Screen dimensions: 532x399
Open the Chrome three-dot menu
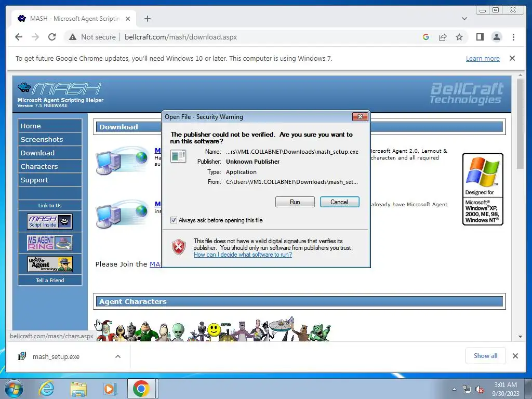click(513, 37)
